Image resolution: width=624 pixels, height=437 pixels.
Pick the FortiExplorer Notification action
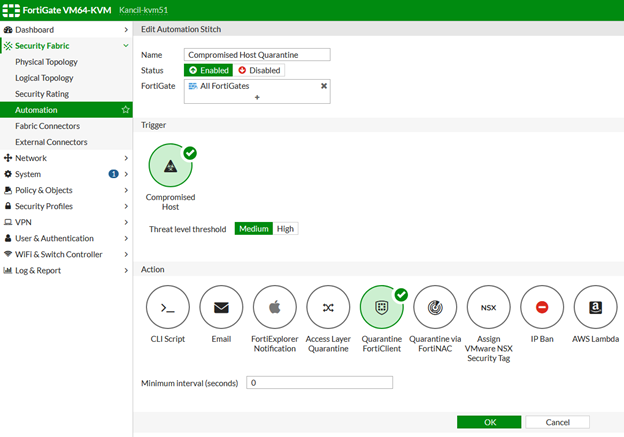pyautogui.click(x=275, y=307)
